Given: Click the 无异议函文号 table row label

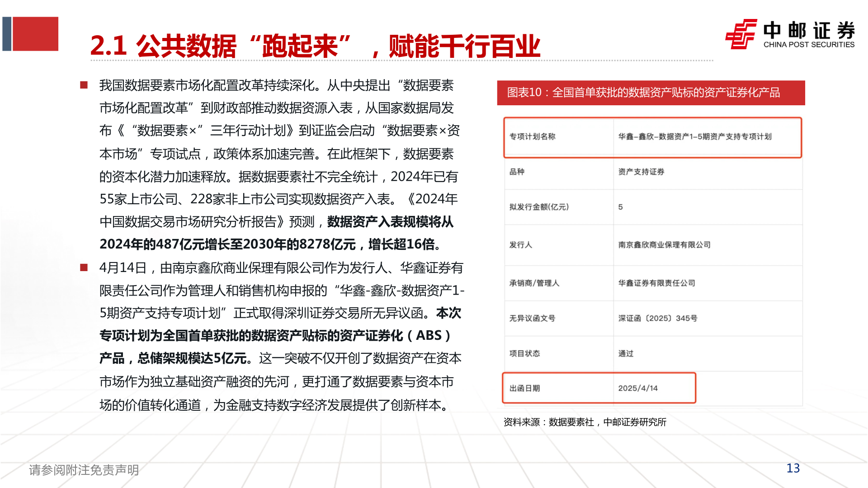Looking at the screenshot, I should 533,318.
